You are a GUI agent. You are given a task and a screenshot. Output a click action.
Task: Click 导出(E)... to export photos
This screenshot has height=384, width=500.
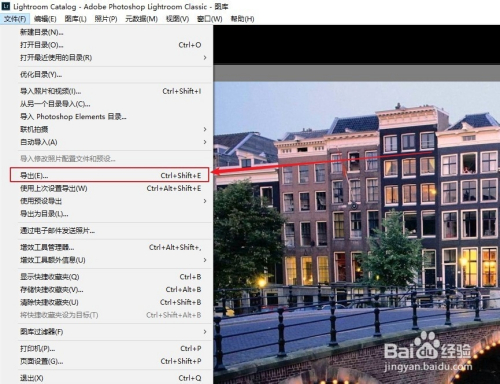[110, 175]
